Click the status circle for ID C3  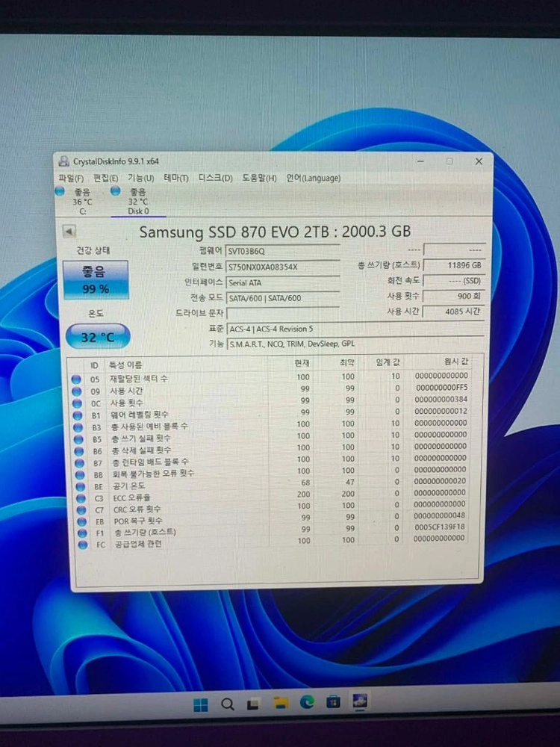[81, 499]
